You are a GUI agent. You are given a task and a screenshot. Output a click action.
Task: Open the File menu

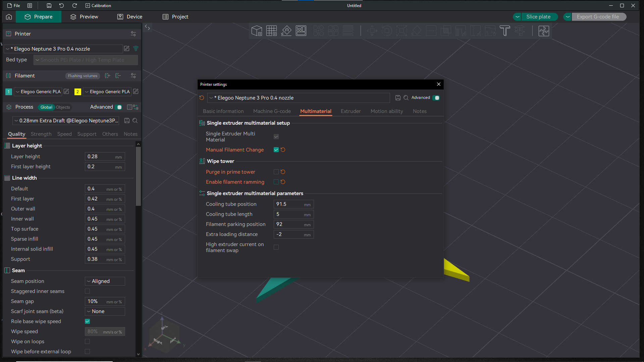tap(14, 5)
